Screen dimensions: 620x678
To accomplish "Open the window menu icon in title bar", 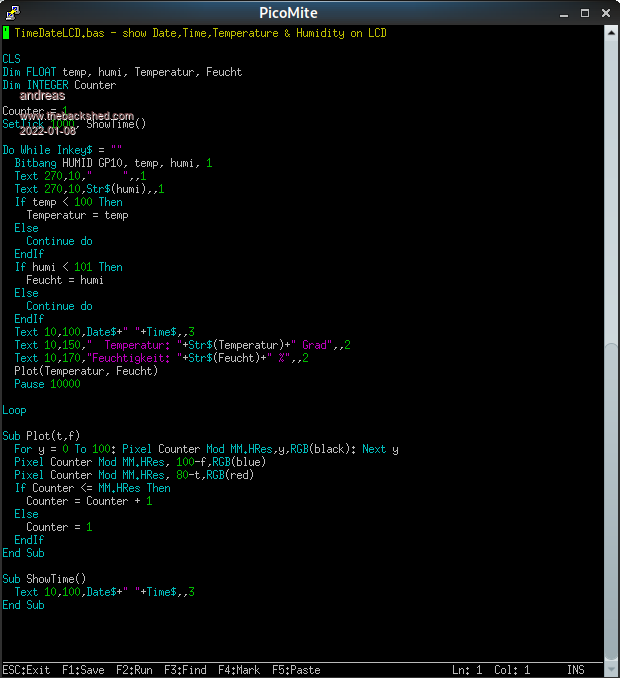I will pos(10,11).
